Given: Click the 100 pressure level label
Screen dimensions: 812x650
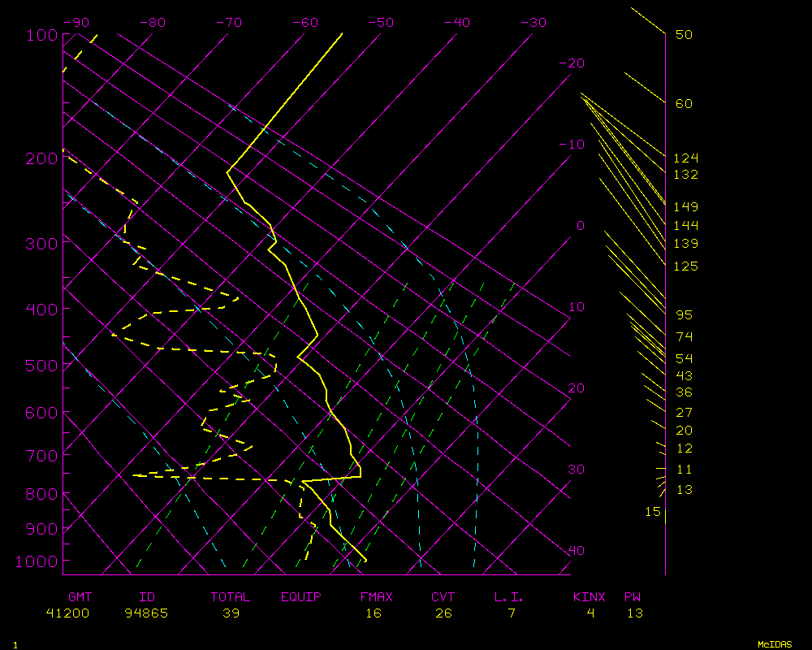Looking at the screenshot, I should pos(41,35).
